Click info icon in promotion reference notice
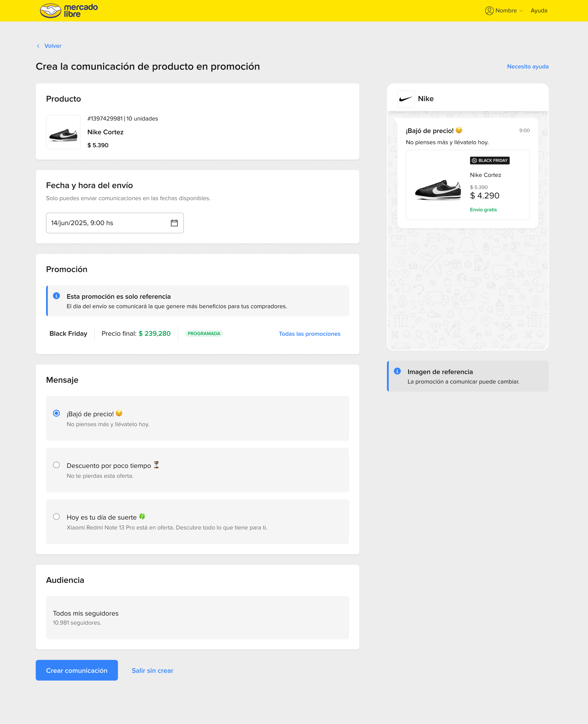The width and height of the screenshot is (588, 724). tap(56, 296)
